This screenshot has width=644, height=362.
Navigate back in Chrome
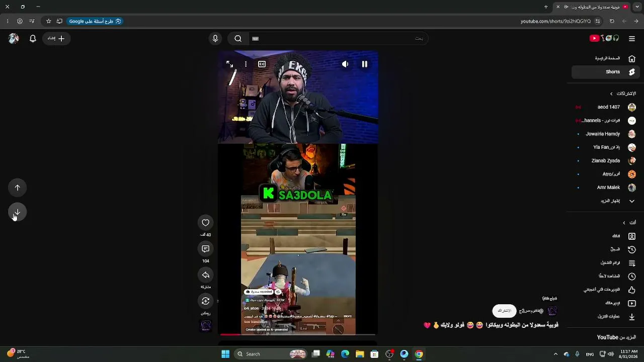pyautogui.click(x=636, y=21)
